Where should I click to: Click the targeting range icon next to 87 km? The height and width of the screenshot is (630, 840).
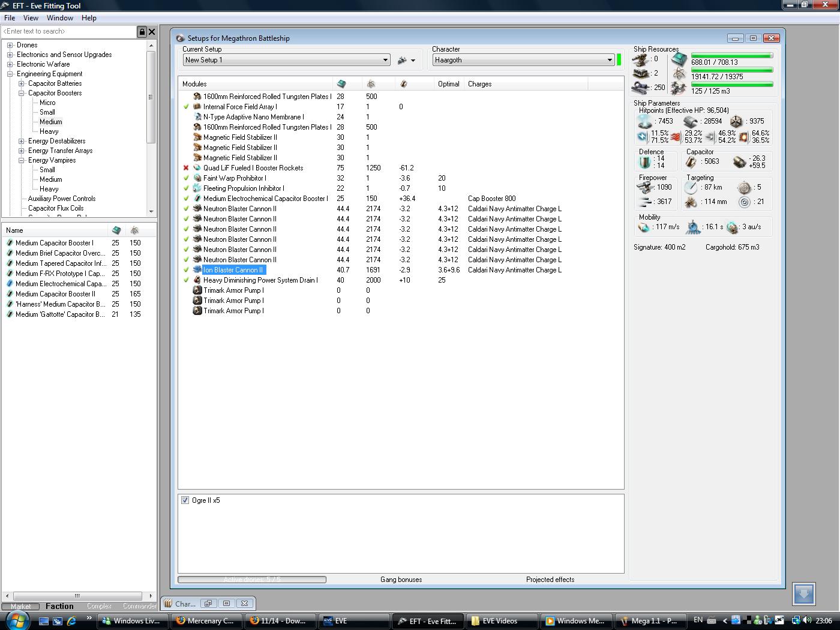pyautogui.click(x=691, y=187)
